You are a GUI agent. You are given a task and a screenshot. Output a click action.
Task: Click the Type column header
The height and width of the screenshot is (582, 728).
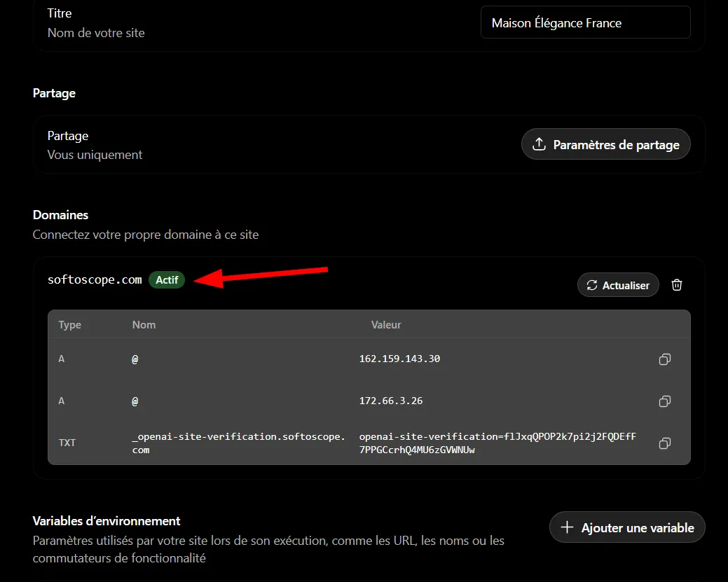coord(69,325)
